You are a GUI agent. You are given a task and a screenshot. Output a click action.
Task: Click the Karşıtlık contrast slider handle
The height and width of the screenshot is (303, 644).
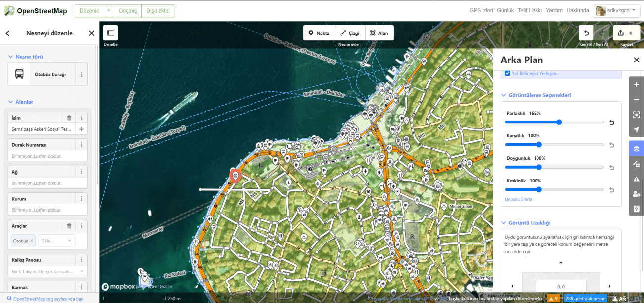click(538, 145)
